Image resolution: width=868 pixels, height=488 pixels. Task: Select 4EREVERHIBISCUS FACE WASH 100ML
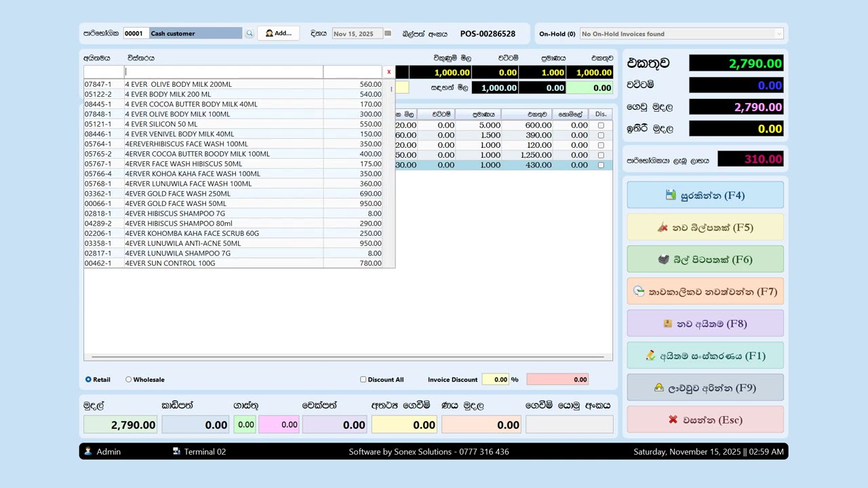point(233,144)
